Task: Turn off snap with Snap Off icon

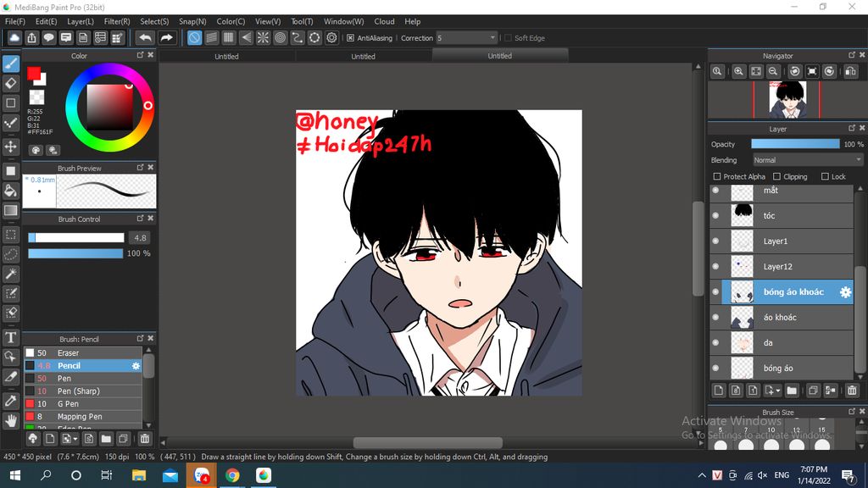Action: pos(194,37)
